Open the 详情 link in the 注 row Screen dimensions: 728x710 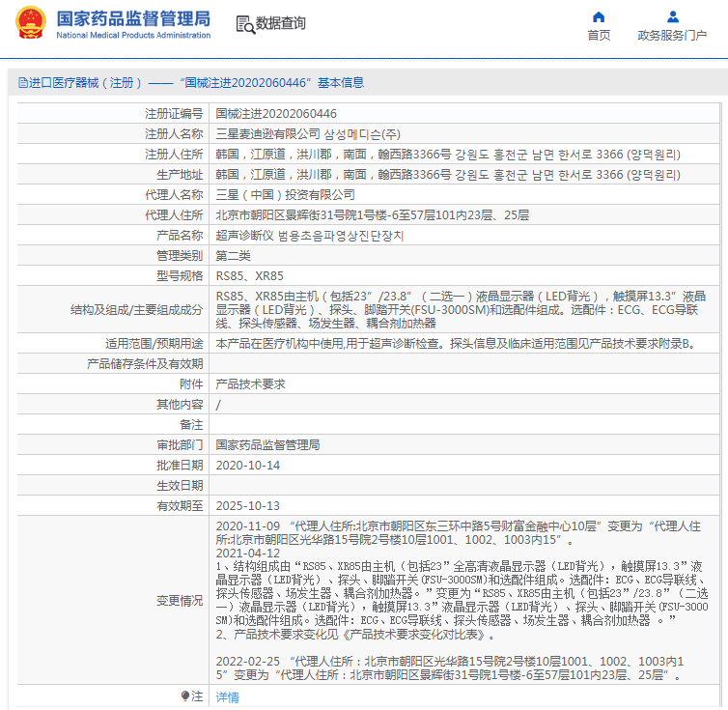[227, 696]
